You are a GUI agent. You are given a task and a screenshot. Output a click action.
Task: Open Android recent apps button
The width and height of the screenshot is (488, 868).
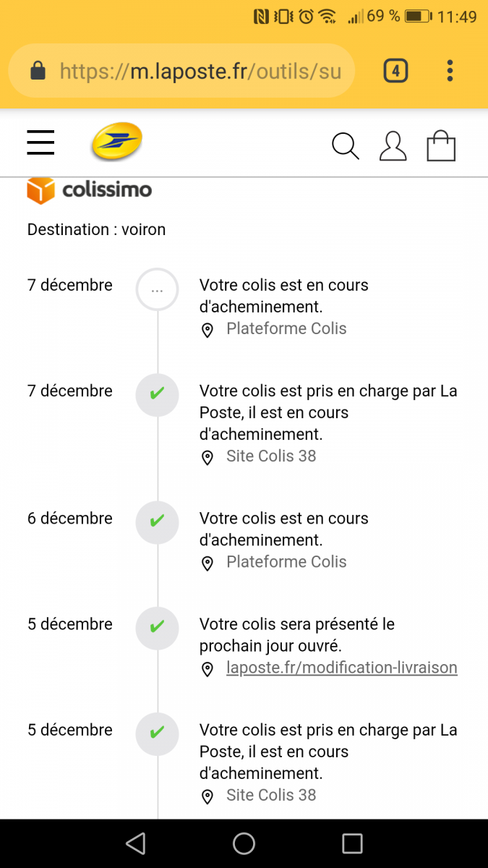(x=352, y=843)
